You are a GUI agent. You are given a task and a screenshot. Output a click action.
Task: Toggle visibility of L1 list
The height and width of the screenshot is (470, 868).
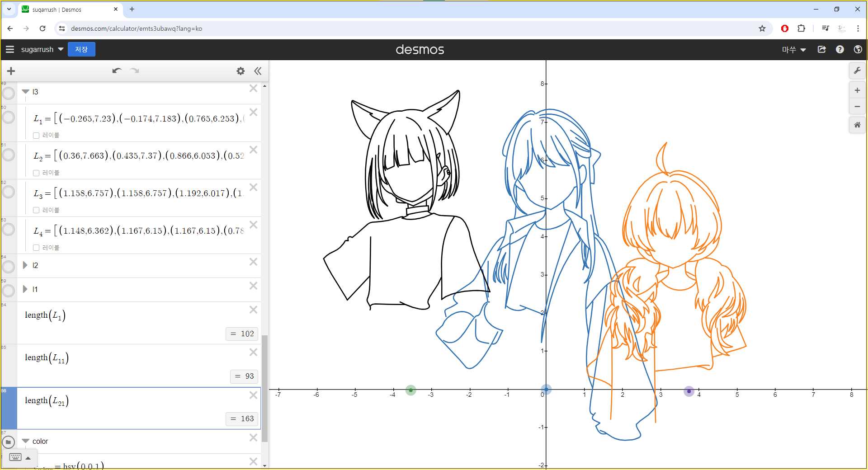pyautogui.click(x=9, y=117)
